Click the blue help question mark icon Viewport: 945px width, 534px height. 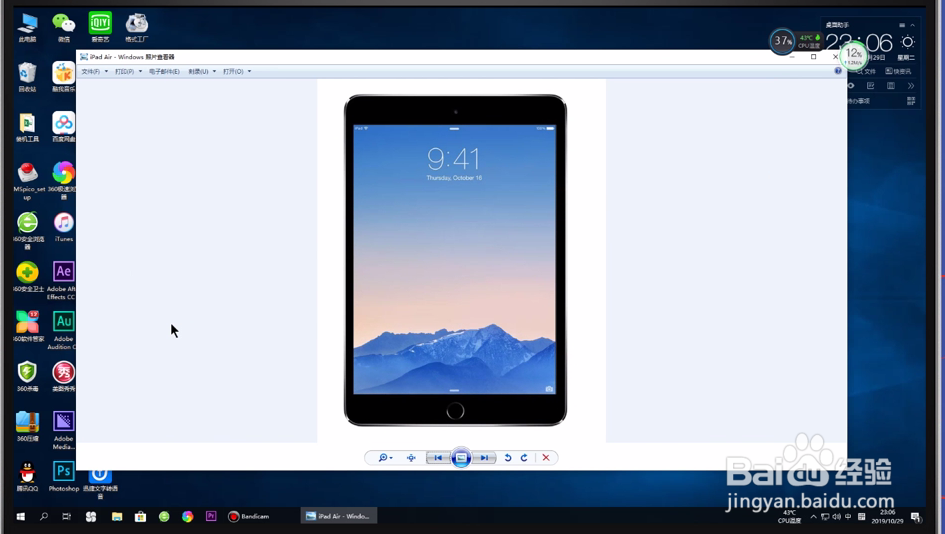tap(838, 71)
